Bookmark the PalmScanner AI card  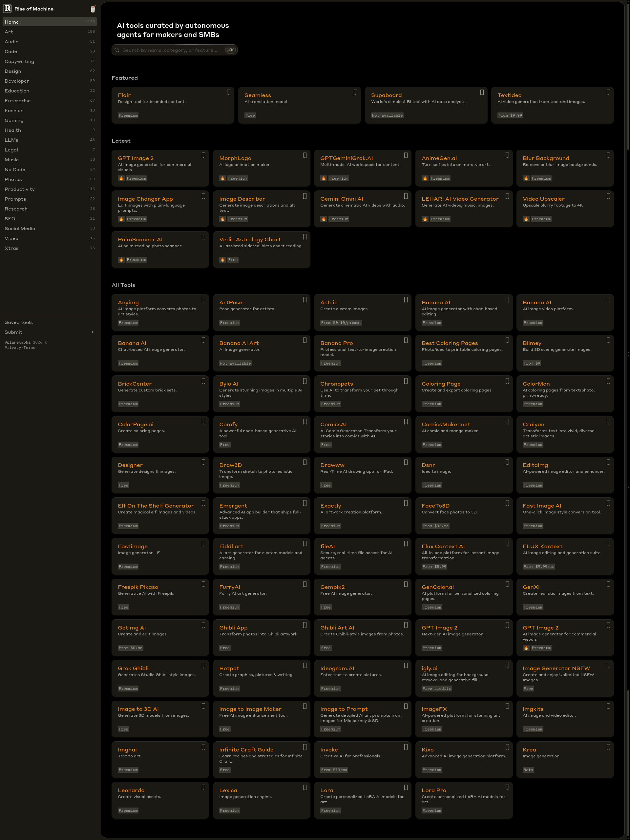(x=203, y=237)
